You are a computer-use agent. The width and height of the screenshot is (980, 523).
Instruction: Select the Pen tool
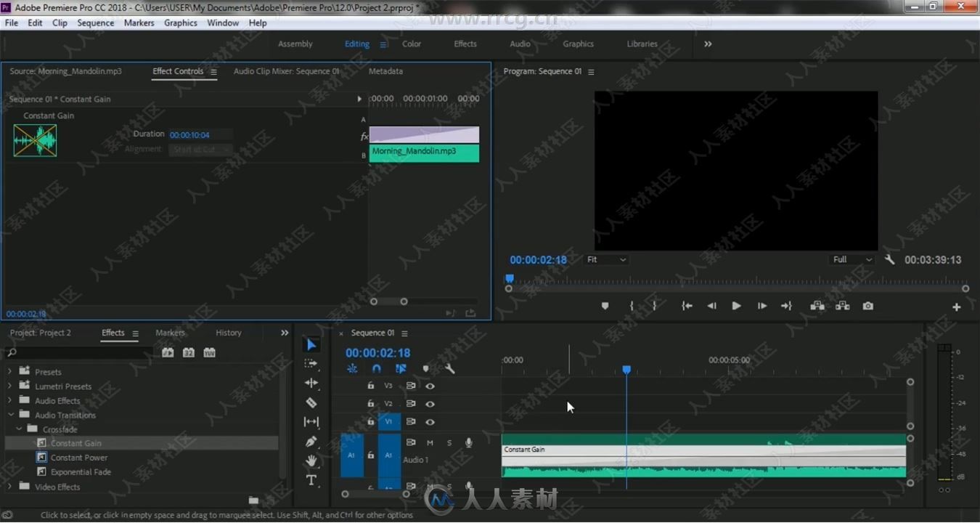(x=311, y=441)
